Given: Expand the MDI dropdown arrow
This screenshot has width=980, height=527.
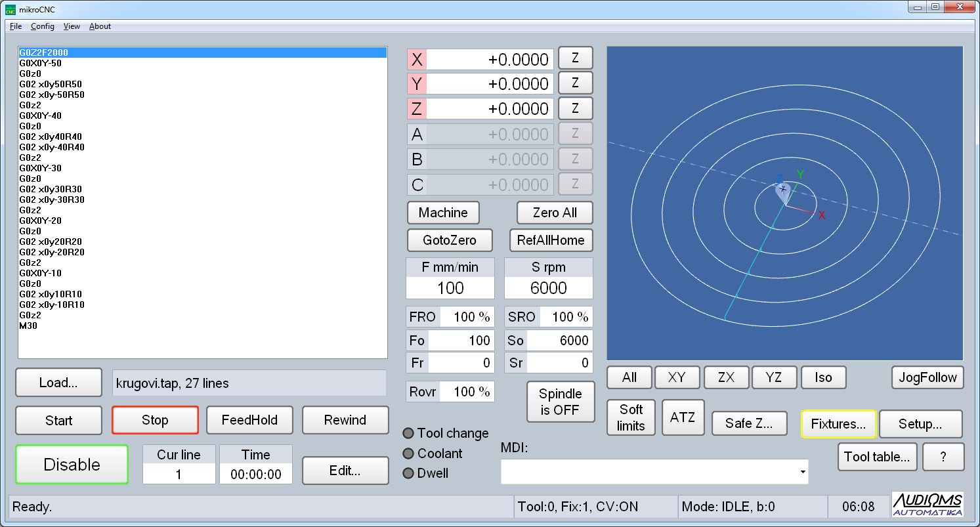Looking at the screenshot, I should pyautogui.click(x=803, y=472).
